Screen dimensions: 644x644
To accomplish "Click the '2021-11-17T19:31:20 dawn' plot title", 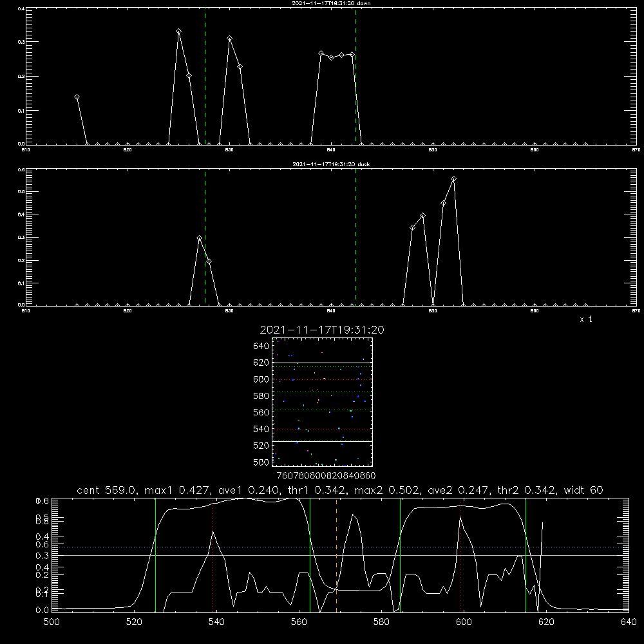I will click(331, 3).
